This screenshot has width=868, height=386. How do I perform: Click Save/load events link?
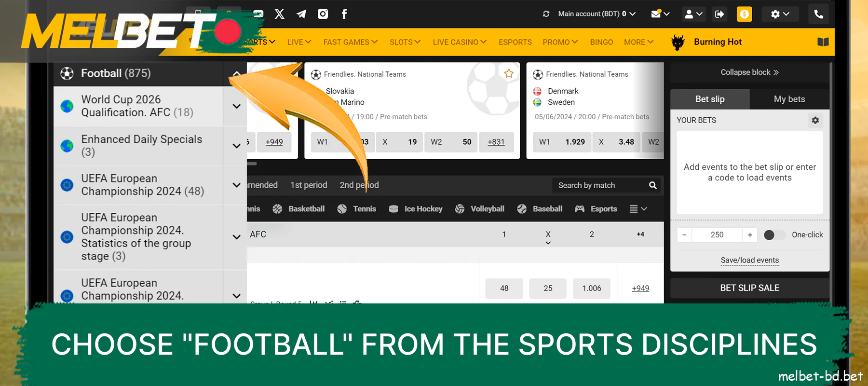coord(750,260)
